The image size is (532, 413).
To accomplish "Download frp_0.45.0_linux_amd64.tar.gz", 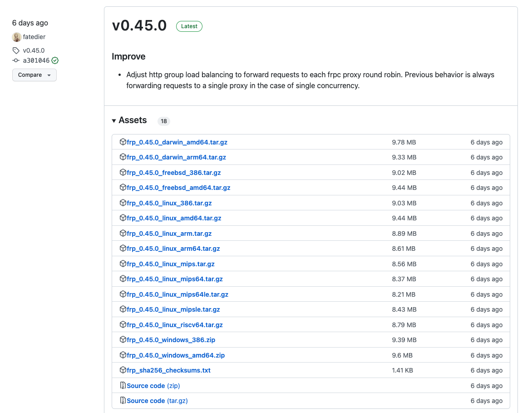I will [174, 218].
